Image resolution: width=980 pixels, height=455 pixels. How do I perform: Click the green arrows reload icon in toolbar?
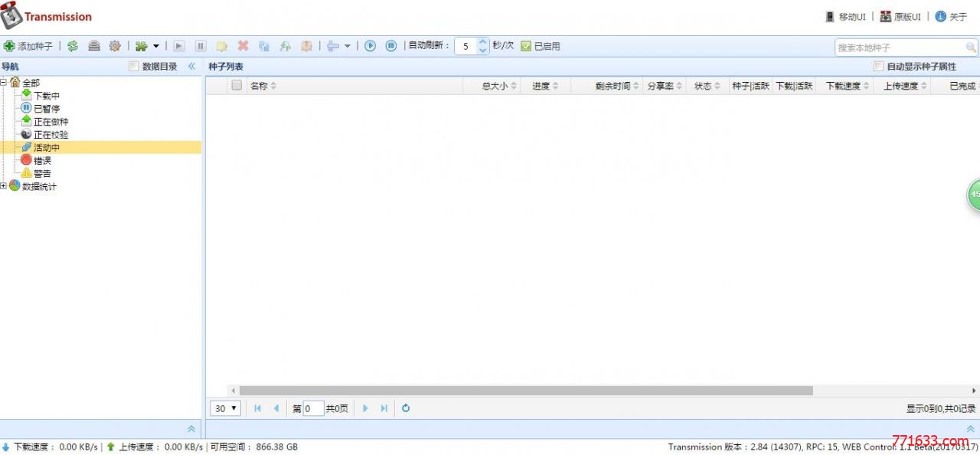coord(72,46)
